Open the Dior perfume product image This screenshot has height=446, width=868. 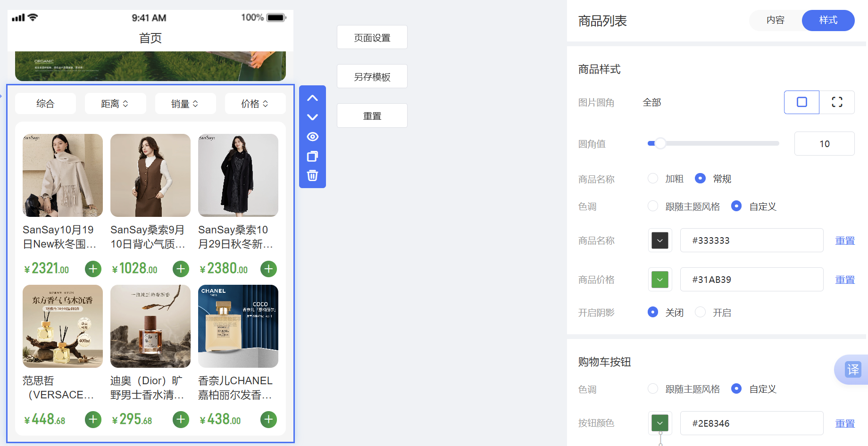150,326
